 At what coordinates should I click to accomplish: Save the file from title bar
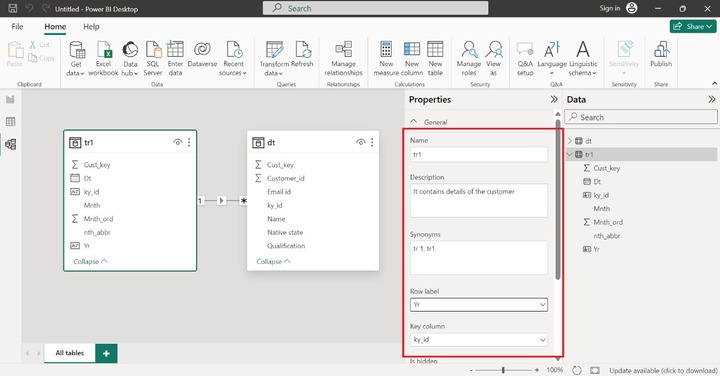click(x=13, y=8)
